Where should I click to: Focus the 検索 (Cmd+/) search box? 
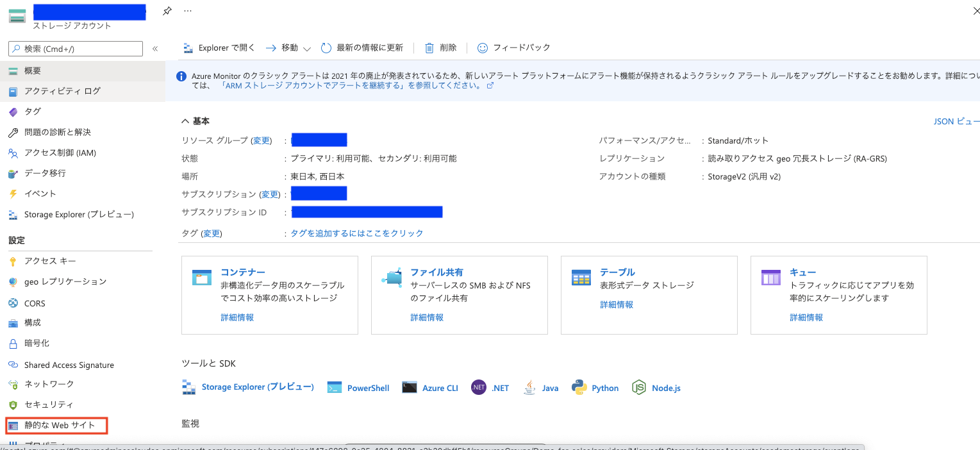[76, 49]
